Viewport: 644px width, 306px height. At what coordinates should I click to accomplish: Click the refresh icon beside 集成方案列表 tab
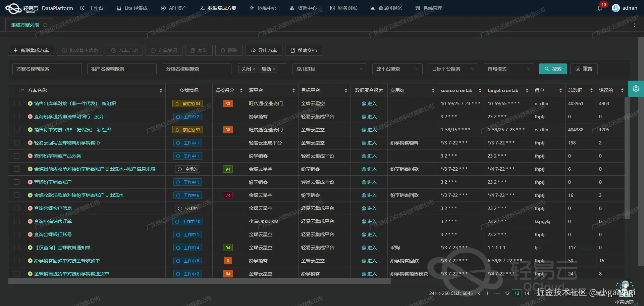(45, 25)
